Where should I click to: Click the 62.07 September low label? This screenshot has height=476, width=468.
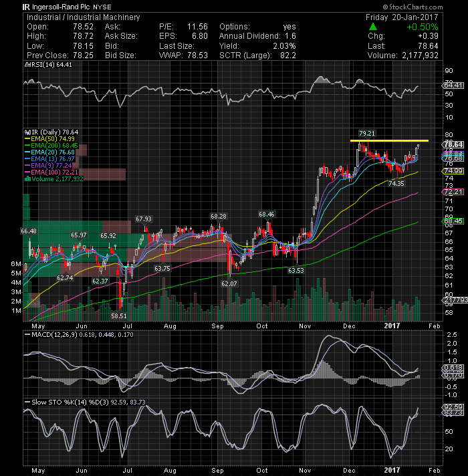(x=229, y=284)
